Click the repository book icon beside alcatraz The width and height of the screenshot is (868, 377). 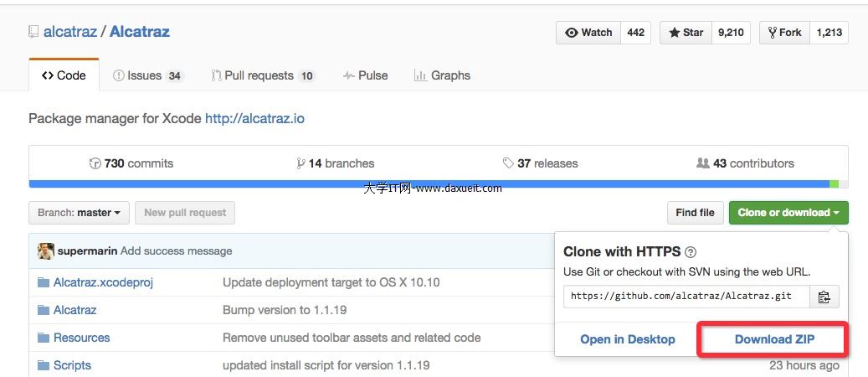pos(33,32)
